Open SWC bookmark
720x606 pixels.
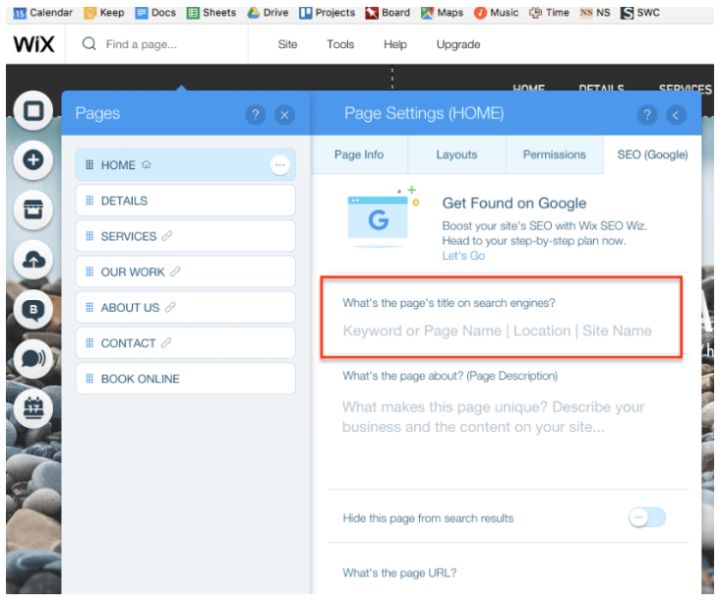point(640,12)
